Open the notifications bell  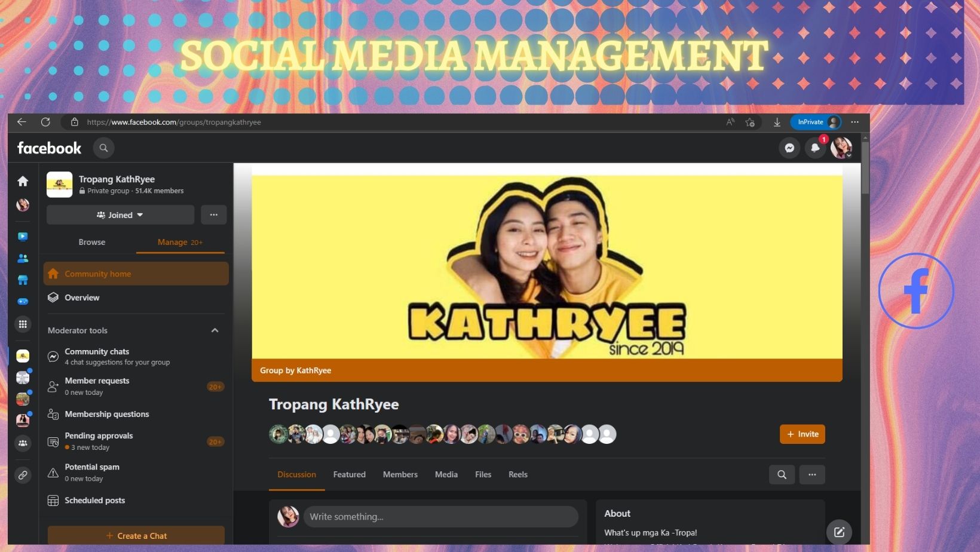(x=815, y=148)
